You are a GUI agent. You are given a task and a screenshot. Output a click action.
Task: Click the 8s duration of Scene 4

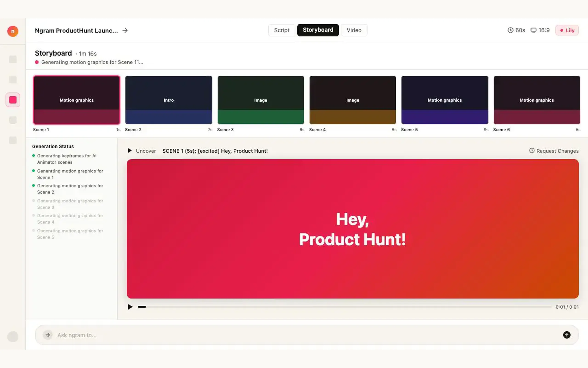click(394, 130)
